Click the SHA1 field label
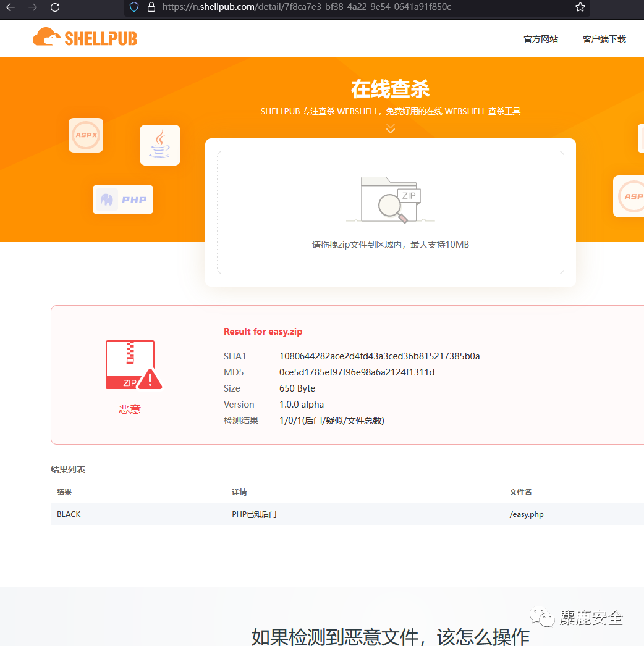Viewport: 644px width, 646px height. pos(235,356)
